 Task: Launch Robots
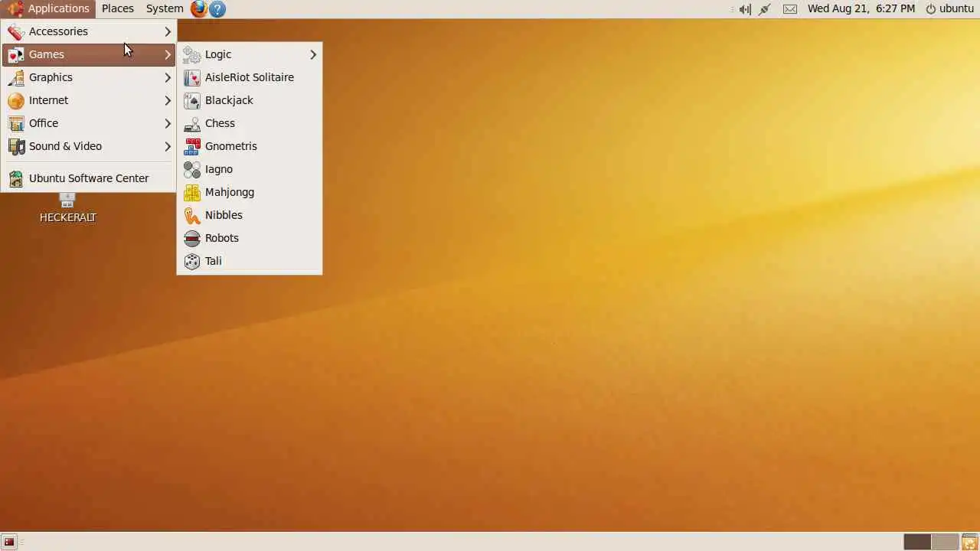[250, 238]
